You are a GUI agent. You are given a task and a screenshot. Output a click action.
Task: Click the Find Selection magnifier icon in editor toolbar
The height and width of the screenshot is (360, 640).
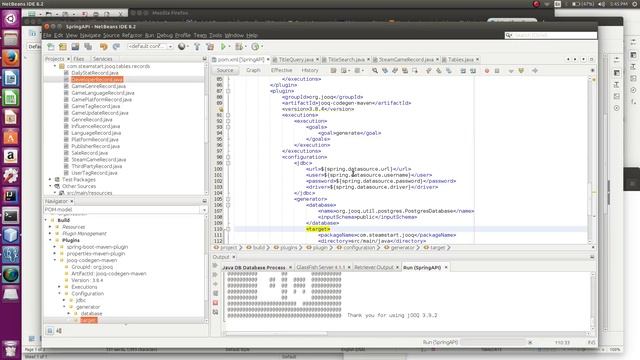(x=375, y=71)
